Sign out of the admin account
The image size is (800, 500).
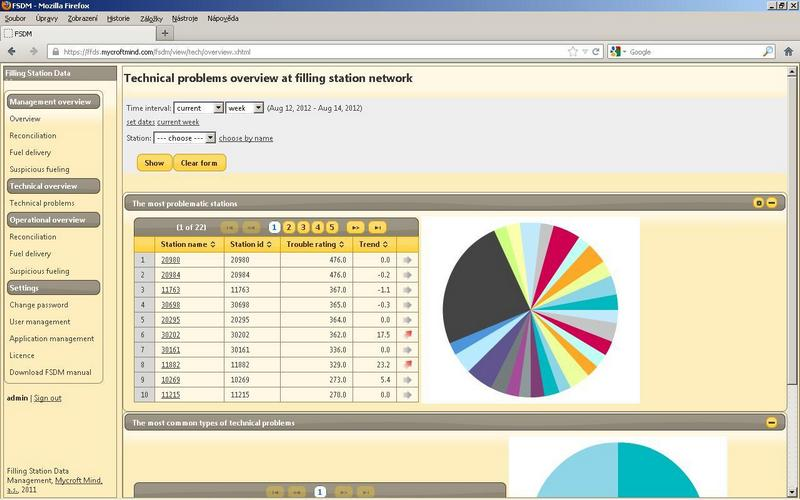pos(47,398)
